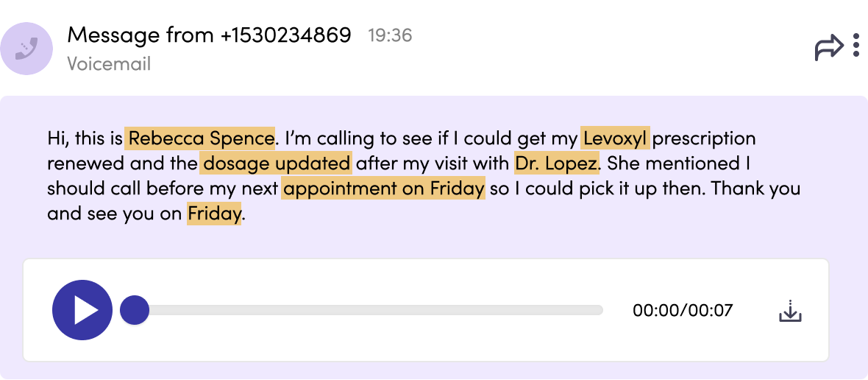868x380 pixels.
Task: Click the audio progress slider handle
Action: (134, 310)
